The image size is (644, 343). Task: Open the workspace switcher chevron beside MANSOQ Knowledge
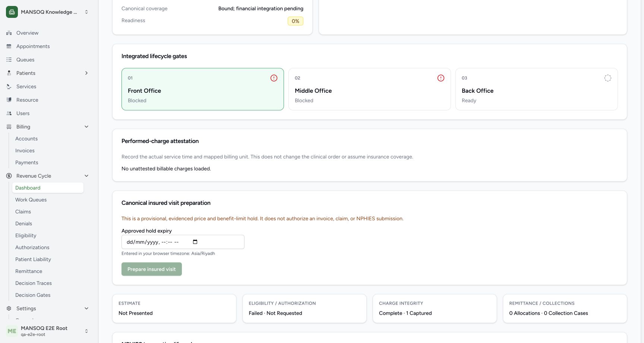[x=86, y=12]
